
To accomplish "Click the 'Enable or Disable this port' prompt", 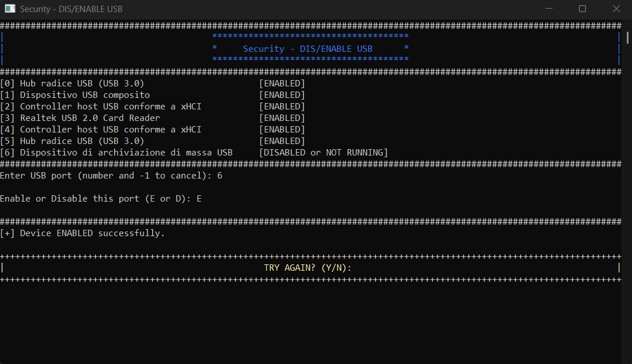I will (x=101, y=199).
